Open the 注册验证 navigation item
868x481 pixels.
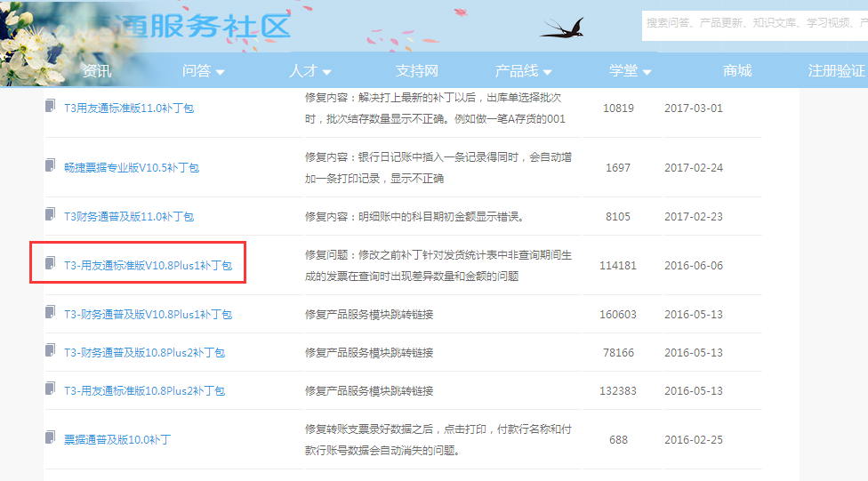(836, 71)
